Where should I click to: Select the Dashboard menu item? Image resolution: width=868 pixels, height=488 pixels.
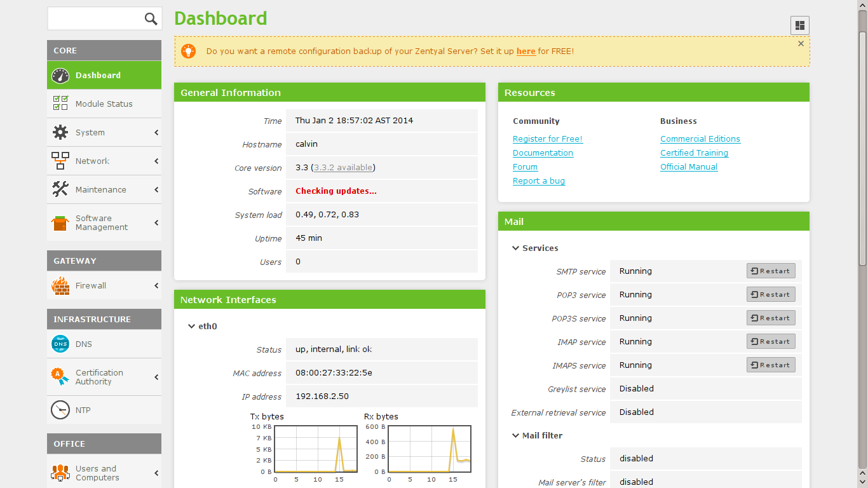tap(104, 75)
